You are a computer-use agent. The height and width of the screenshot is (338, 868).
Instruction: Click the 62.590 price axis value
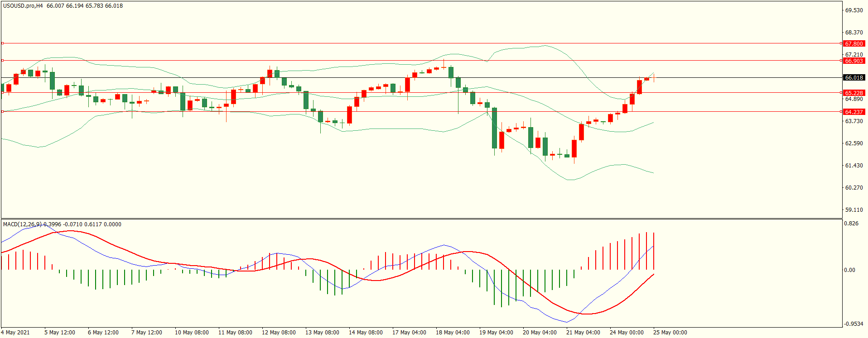pyautogui.click(x=854, y=143)
